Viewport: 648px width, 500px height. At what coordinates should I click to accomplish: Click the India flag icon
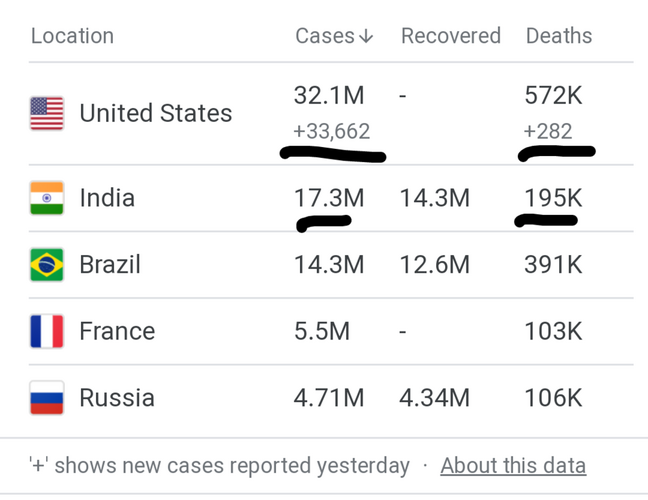[x=47, y=198]
